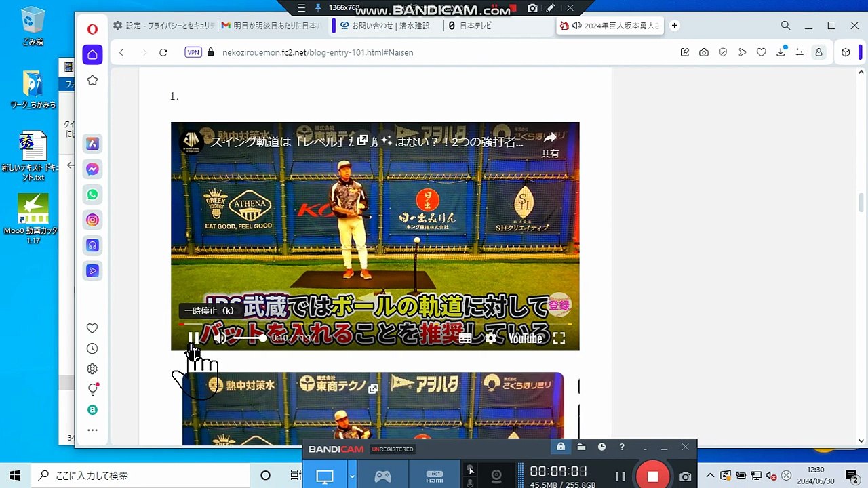Viewport: 868px width, 488px height.
Task: Open the downloads toolbar icon
Action: pos(781,52)
